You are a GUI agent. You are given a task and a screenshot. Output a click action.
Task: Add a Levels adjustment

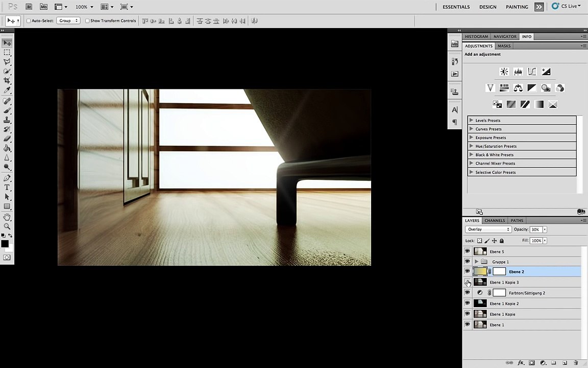point(518,72)
